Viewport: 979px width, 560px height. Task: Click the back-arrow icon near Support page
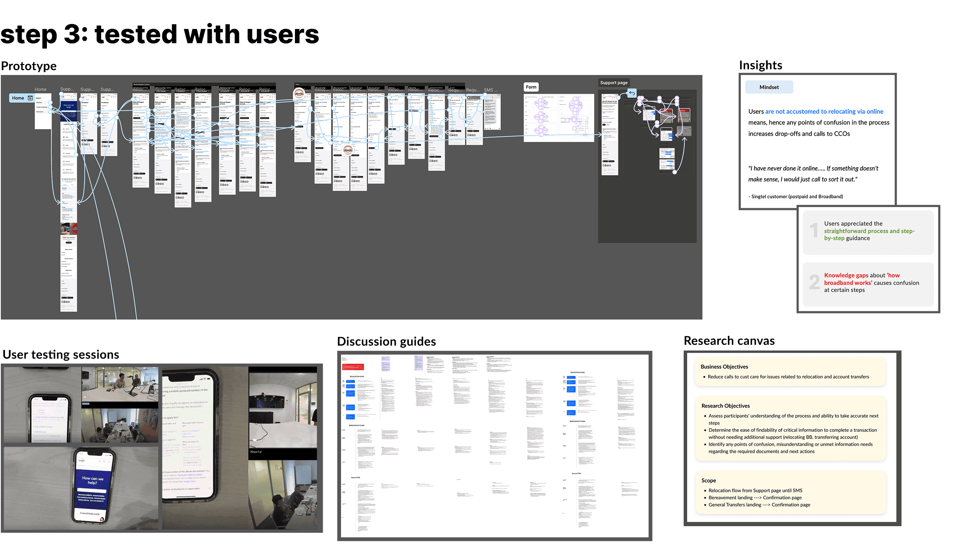[631, 93]
